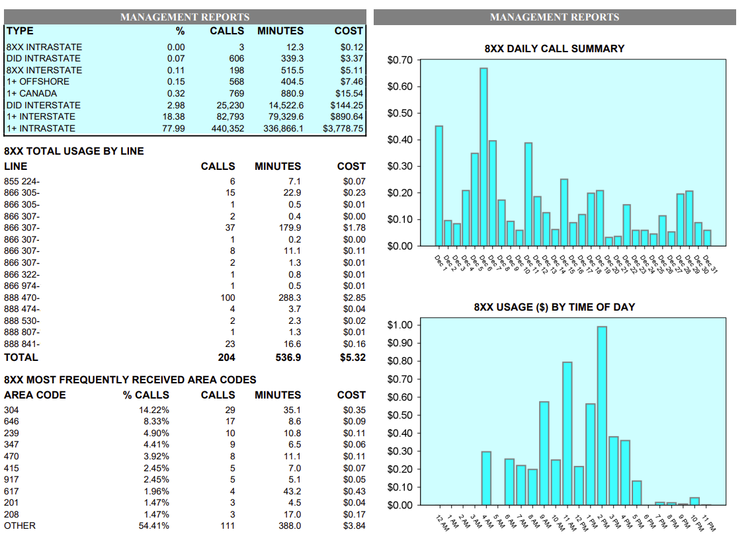Click the % CALLS column header

tap(146, 395)
